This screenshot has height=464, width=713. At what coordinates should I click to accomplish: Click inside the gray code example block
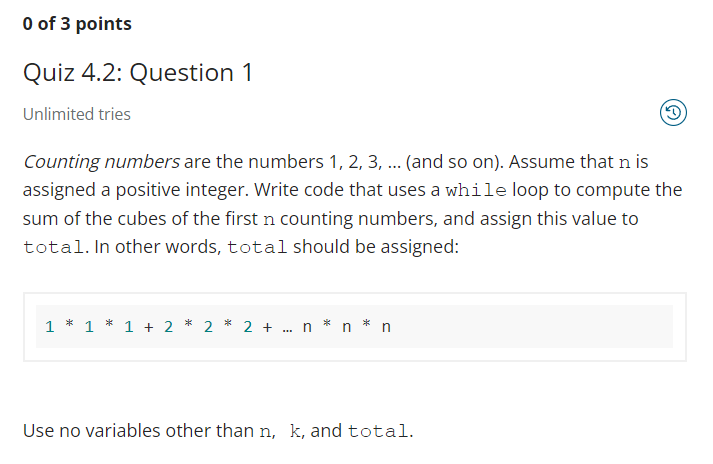tap(354, 327)
